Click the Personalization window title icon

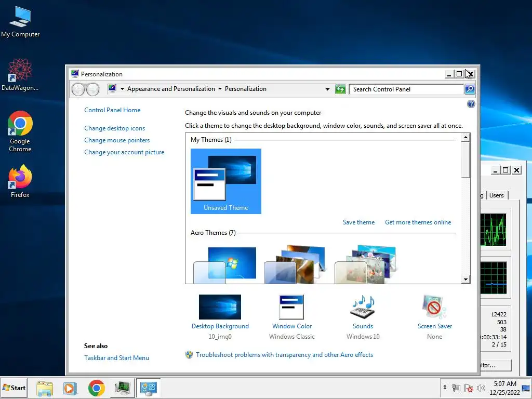(75, 74)
